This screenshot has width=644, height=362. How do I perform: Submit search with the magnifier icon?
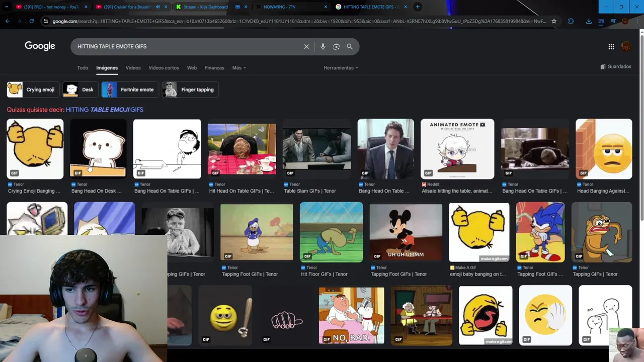pyautogui.click(x=350, y=46)
